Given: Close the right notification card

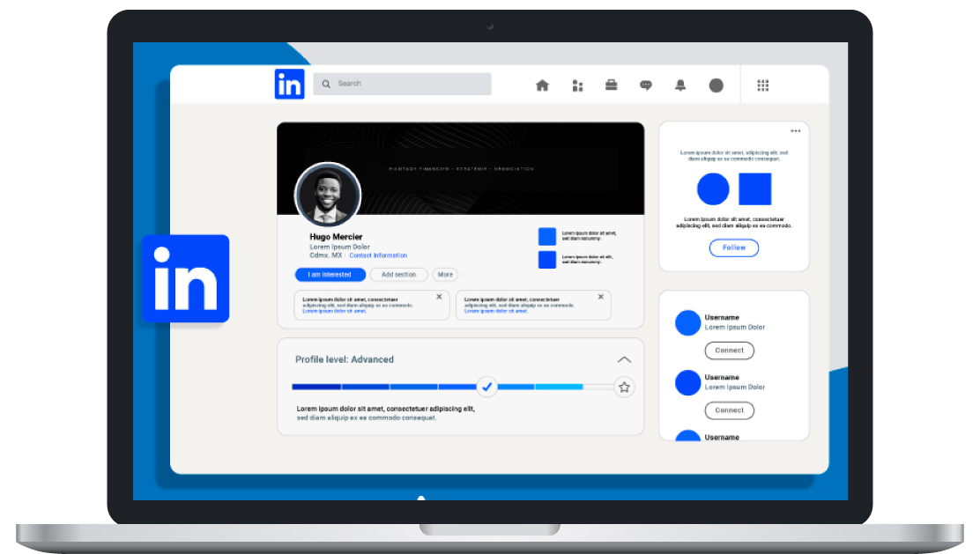Looking at the screenshot, I should pos(601,297).
